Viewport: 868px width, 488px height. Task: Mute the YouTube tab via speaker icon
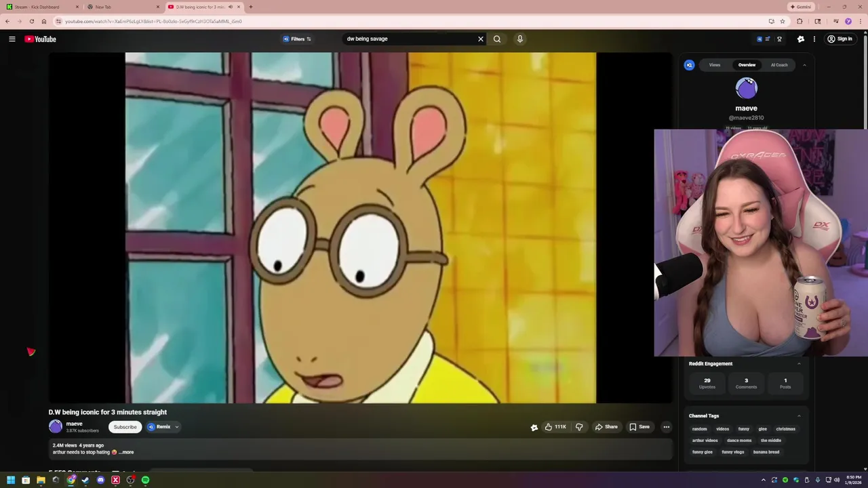(x=231, y=7)
